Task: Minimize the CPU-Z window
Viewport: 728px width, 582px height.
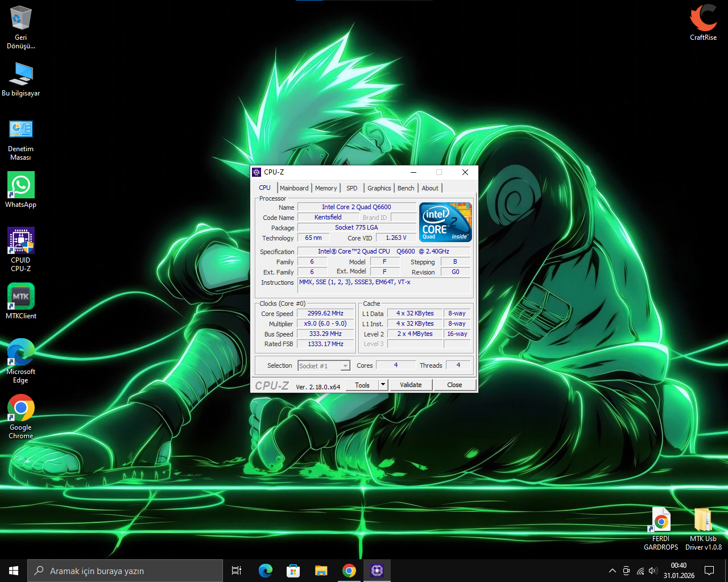Action: (413, 172)
